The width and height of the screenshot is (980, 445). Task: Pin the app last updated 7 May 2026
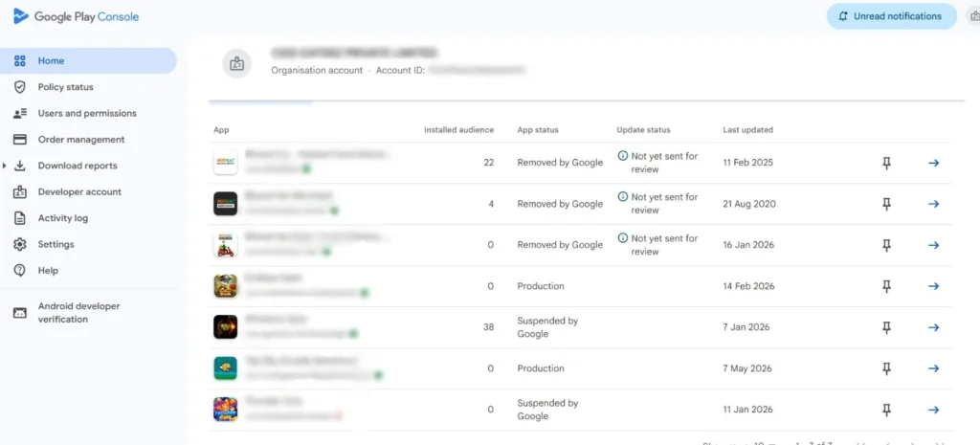(x=886, y=368)
